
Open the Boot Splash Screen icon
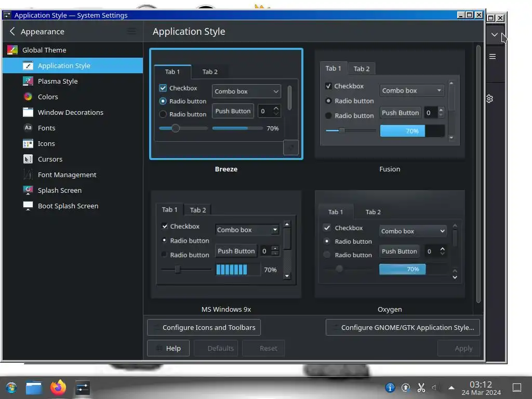coord(28,206)
